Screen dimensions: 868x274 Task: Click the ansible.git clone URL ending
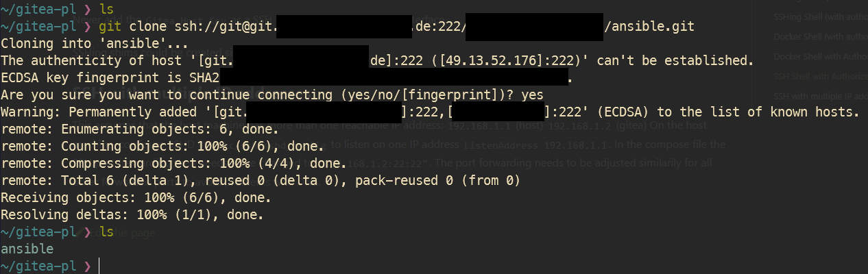[653, 27]
